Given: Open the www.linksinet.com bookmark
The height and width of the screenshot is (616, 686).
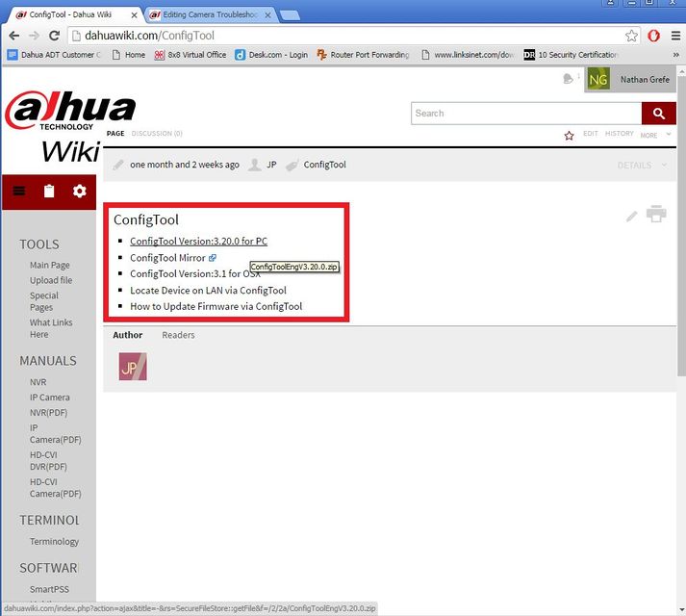Looking at the screenshot, I should (x=468, y=55).
